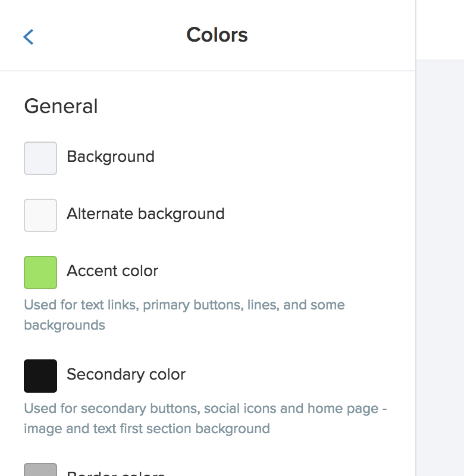
Task: Click the gray preview area beside the panel
Action: click(440, 267)
